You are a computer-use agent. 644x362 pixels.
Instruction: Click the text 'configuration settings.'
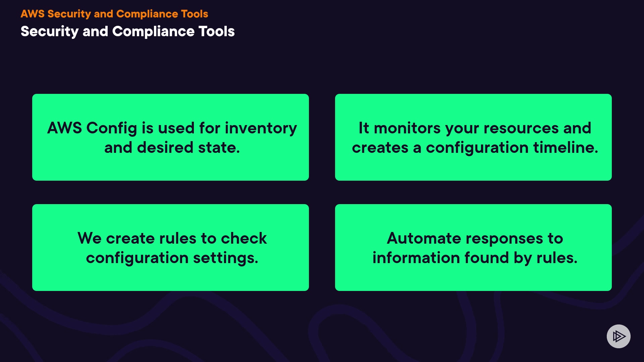[x=172, y=258]
